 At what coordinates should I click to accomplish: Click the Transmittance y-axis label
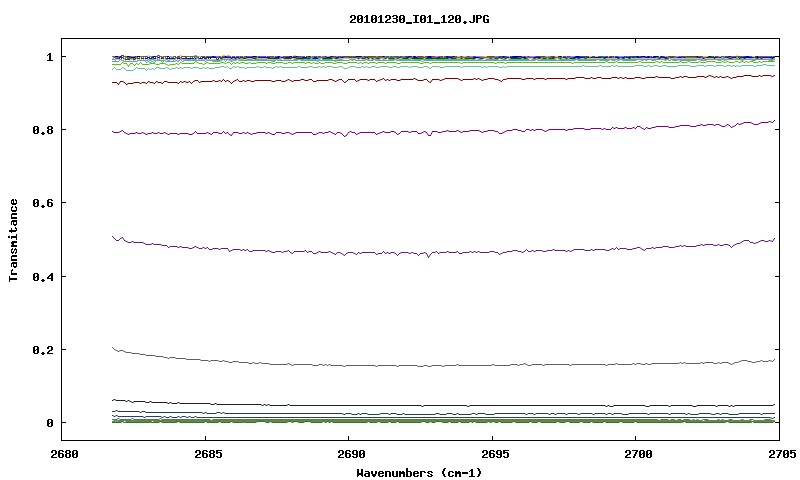click(x=13, y=240)
